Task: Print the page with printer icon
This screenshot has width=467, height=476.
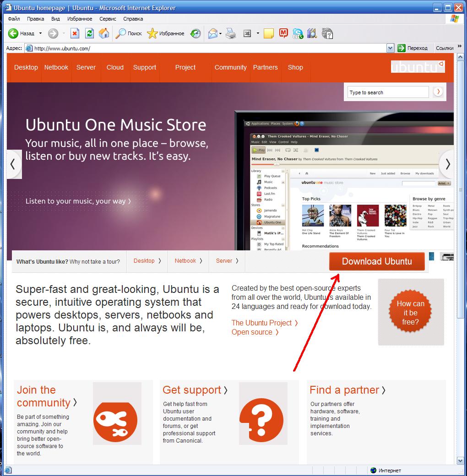Action: [231, 33]
